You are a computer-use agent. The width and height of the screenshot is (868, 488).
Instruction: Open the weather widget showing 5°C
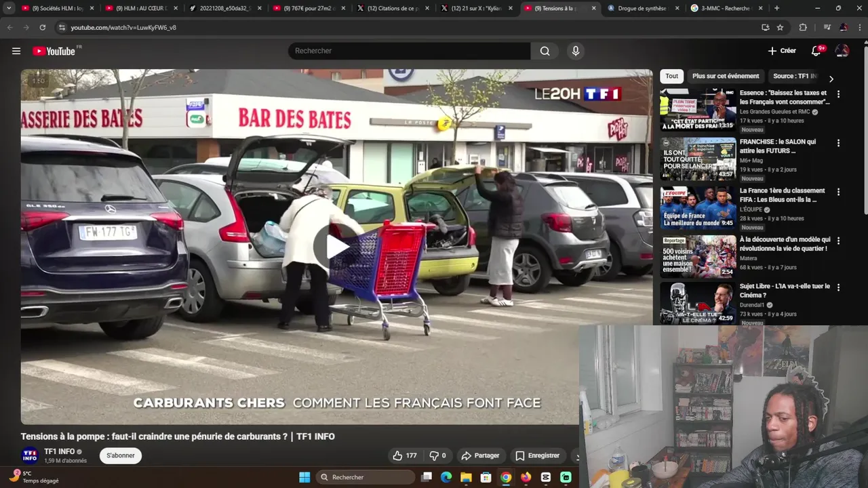[x=34, y=477]
